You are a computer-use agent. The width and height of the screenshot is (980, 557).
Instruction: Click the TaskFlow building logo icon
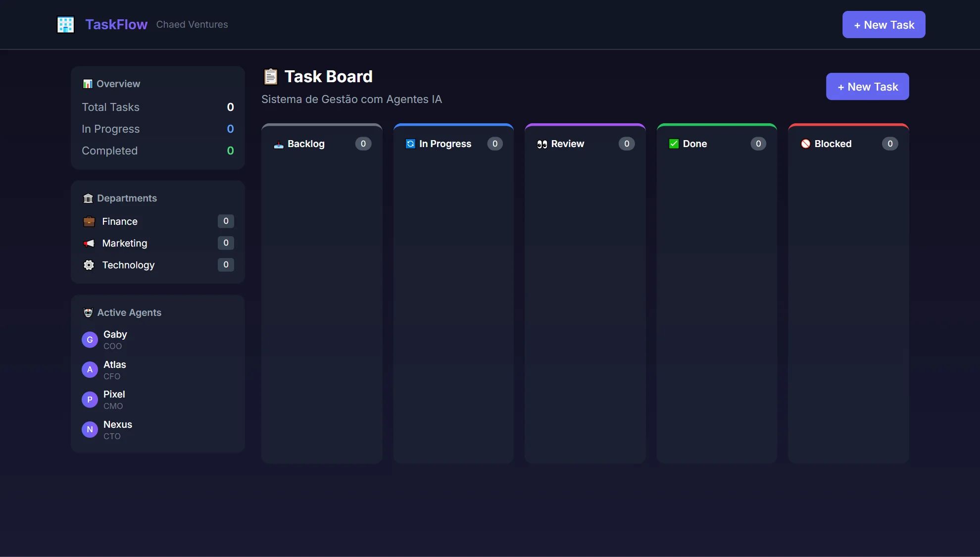(65, 25)
